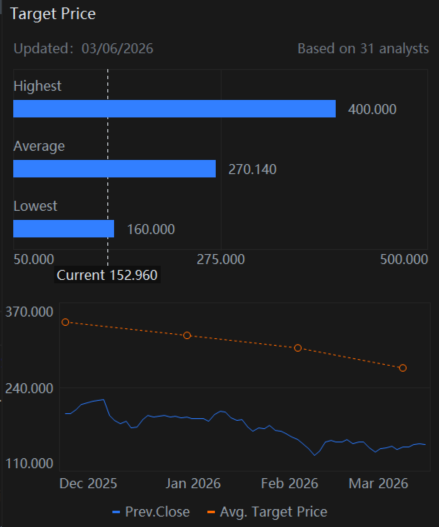This screenshot has height=527, width=439.
Task: Click the blue price line low near February
Action: 315,455
